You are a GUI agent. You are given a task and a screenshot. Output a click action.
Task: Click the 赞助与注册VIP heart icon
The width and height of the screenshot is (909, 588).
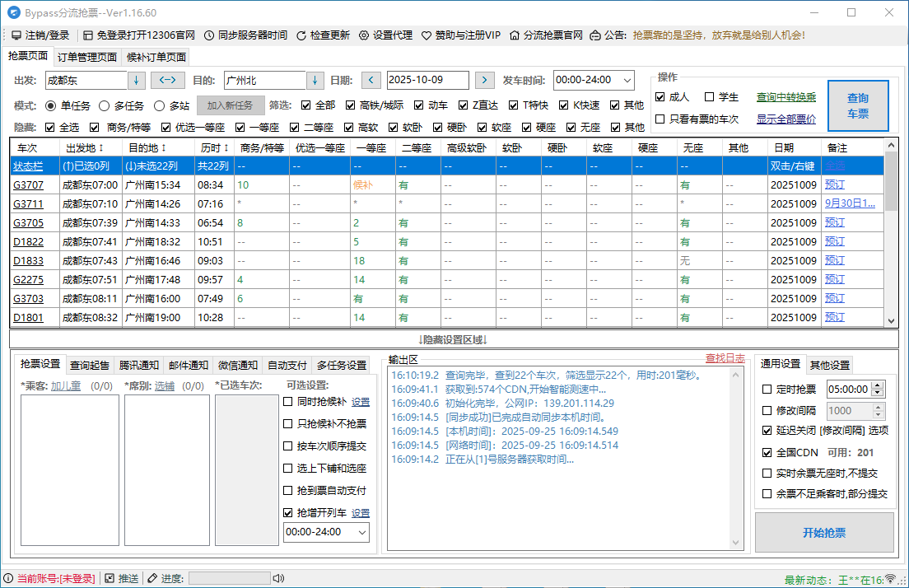(x=425, y=35)
